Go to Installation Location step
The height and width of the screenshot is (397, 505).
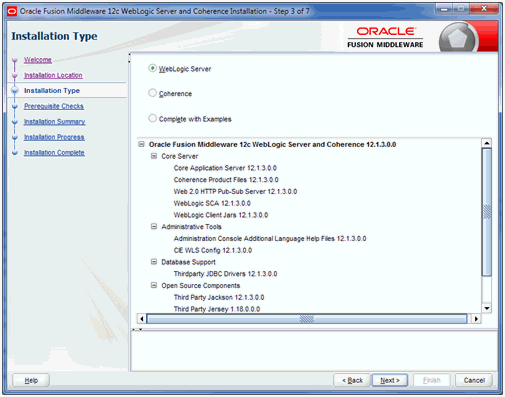(53, 75)
